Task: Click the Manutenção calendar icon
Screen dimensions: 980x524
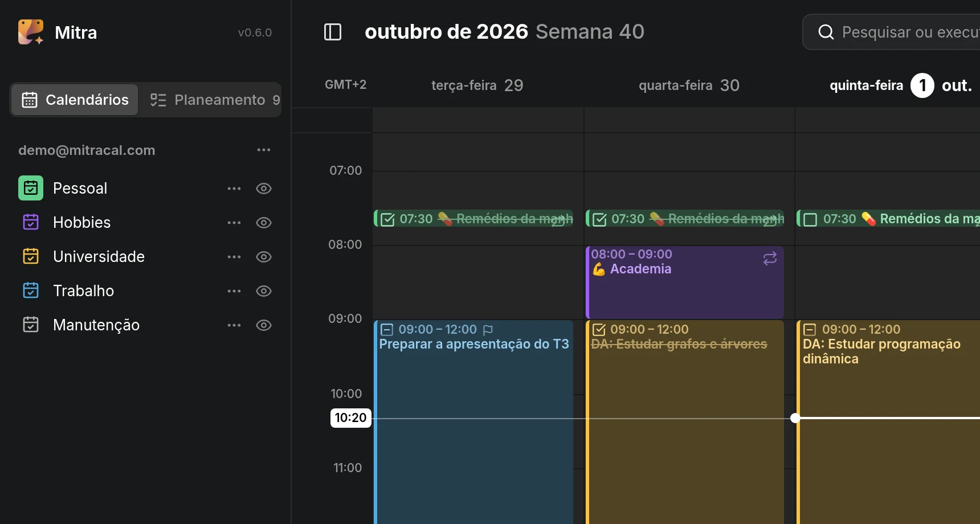Action: [31, 325]
